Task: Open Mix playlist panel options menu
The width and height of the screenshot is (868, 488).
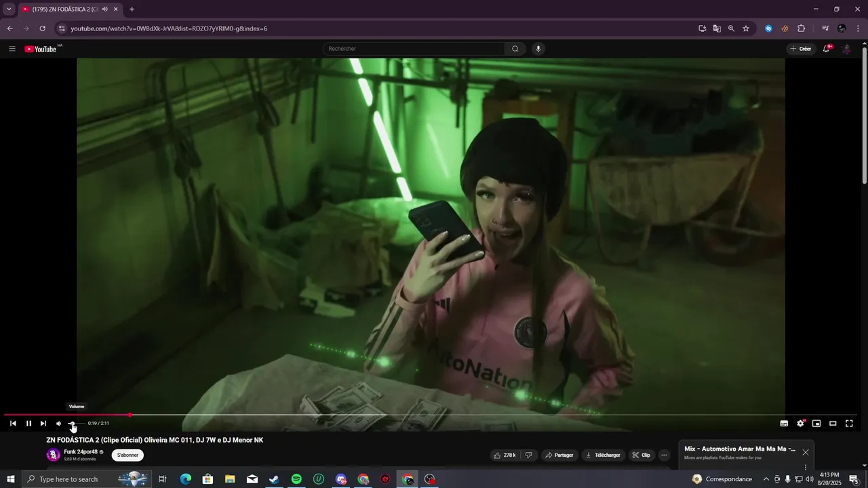Action: [806, 467]
